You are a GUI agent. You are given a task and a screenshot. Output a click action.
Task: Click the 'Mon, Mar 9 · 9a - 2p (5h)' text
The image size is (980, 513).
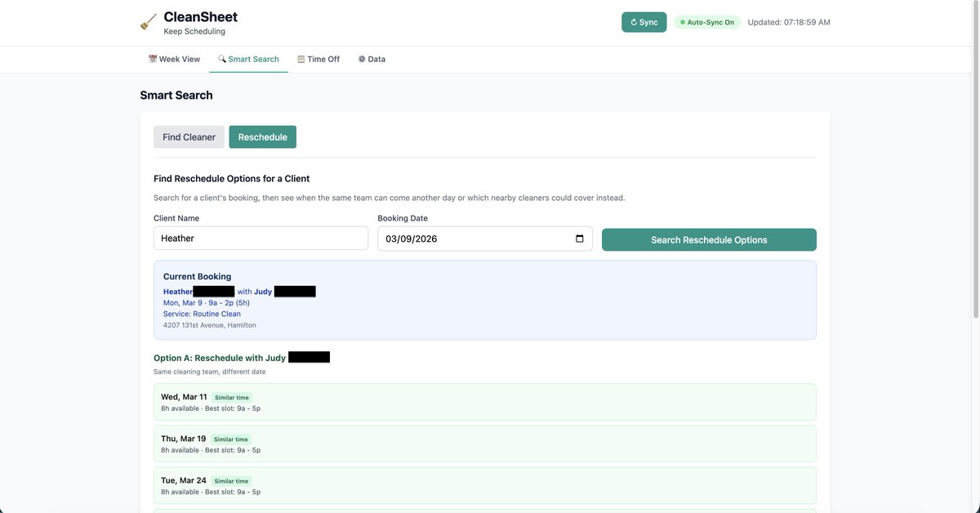(x=207, y=302)
